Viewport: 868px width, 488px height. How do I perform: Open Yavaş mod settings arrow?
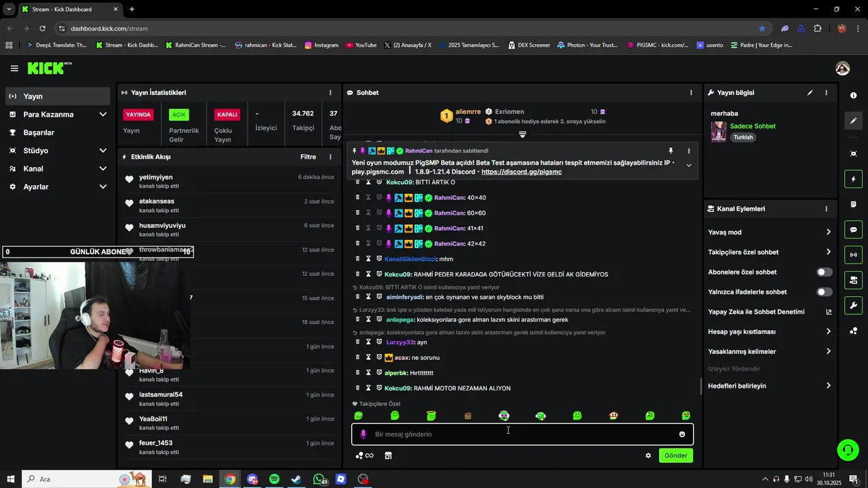(x=828, y=232)
